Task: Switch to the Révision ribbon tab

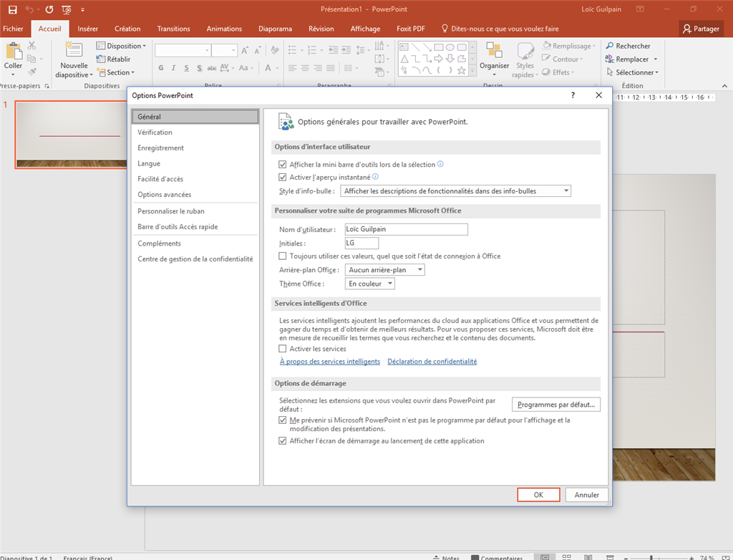Action: [x=321, y=29]
